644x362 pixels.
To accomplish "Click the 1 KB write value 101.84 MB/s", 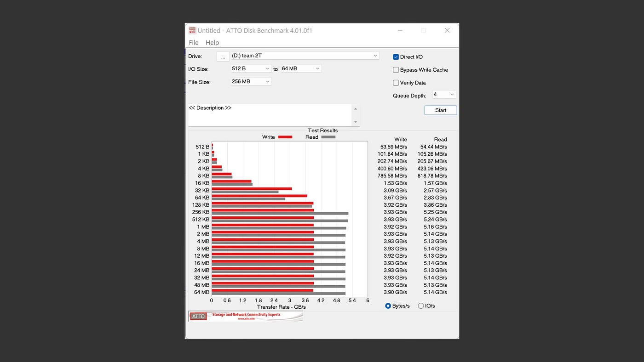I will click(392, 154).
